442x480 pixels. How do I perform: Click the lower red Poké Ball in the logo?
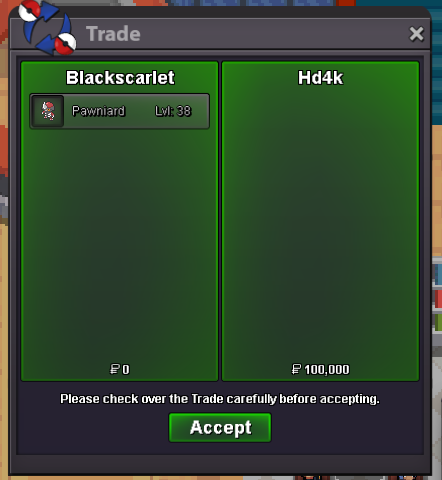[x=65, y=44]
